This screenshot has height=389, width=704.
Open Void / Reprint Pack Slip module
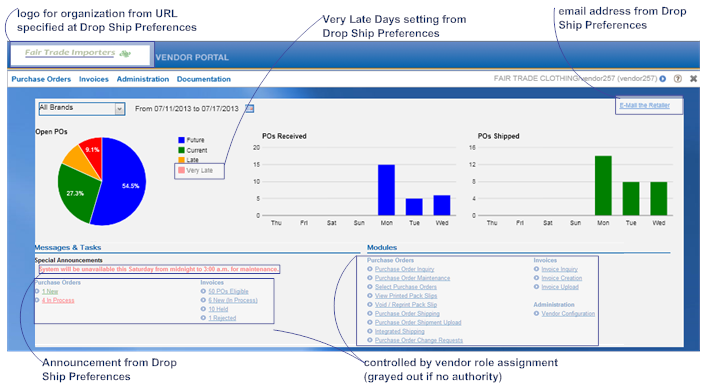[x=406, y=305]
